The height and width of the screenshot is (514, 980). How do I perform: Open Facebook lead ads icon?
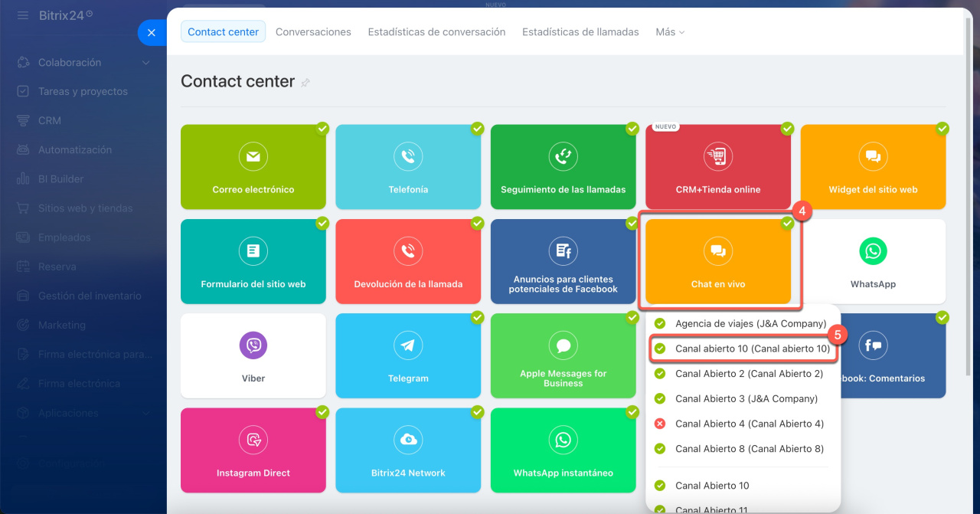[x=563, y=250]
